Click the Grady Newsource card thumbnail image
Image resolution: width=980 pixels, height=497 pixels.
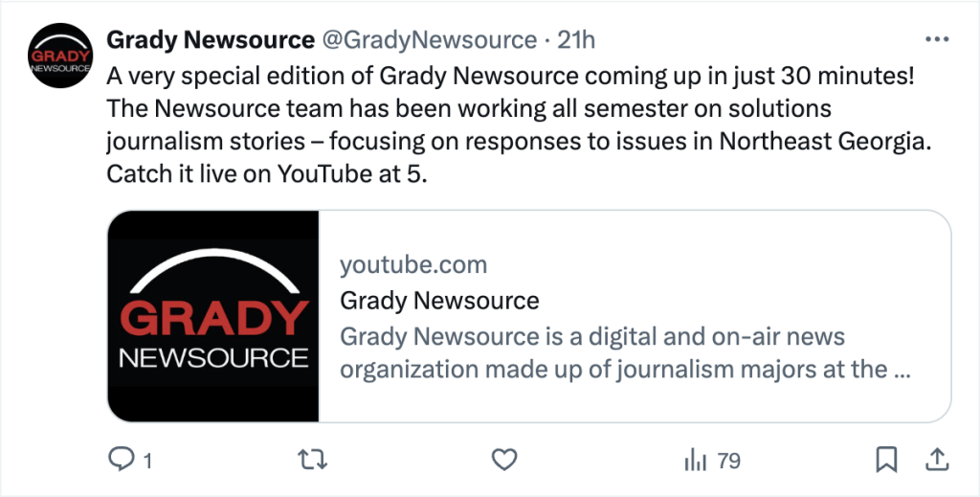pos(213,316)
